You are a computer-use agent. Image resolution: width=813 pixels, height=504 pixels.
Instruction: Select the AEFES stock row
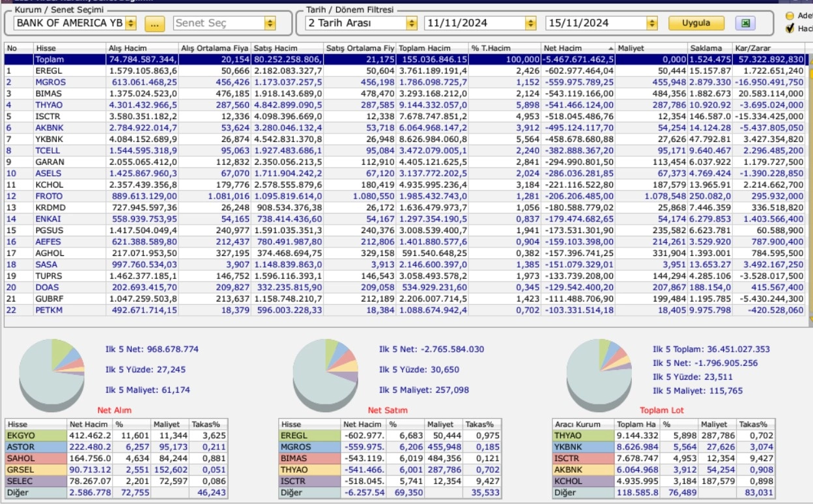pos(405,242)
